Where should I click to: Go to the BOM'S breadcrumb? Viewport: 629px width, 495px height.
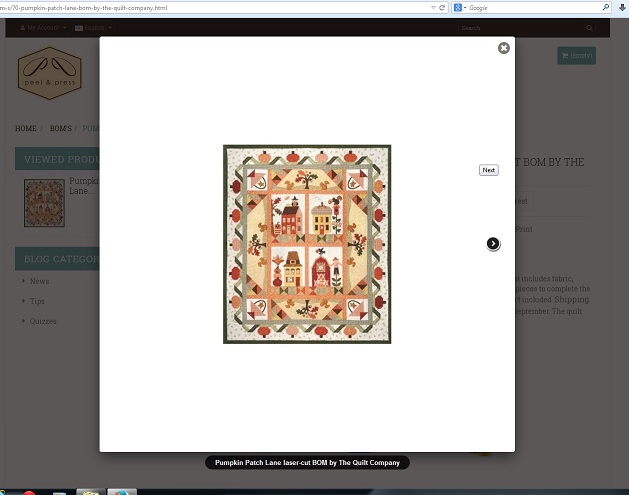click(61, 128)
